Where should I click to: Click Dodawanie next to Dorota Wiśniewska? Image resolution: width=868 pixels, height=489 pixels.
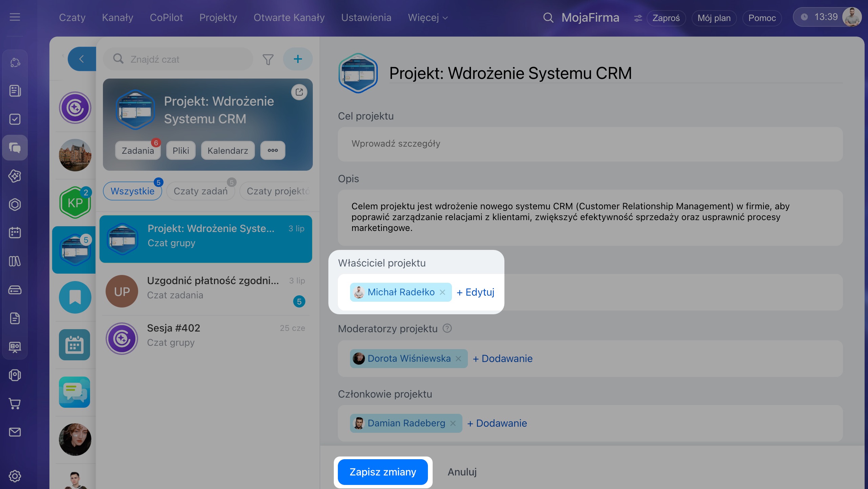502,359
